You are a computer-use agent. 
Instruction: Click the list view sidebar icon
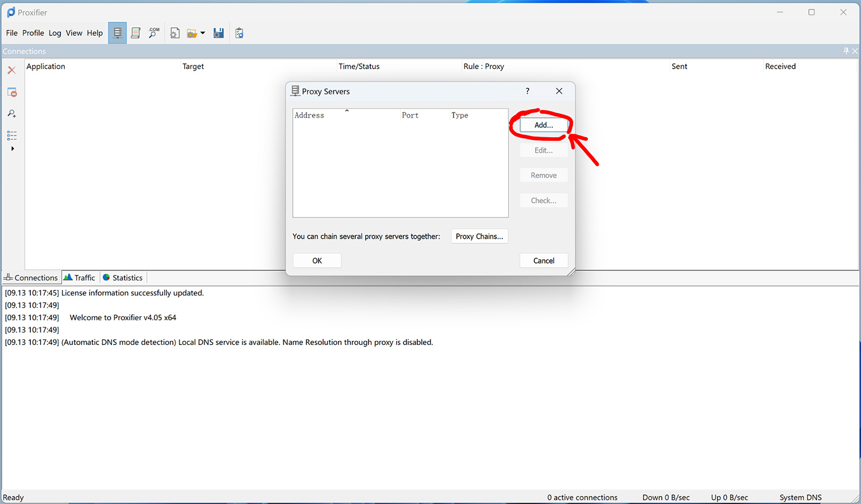click(12, 135)
